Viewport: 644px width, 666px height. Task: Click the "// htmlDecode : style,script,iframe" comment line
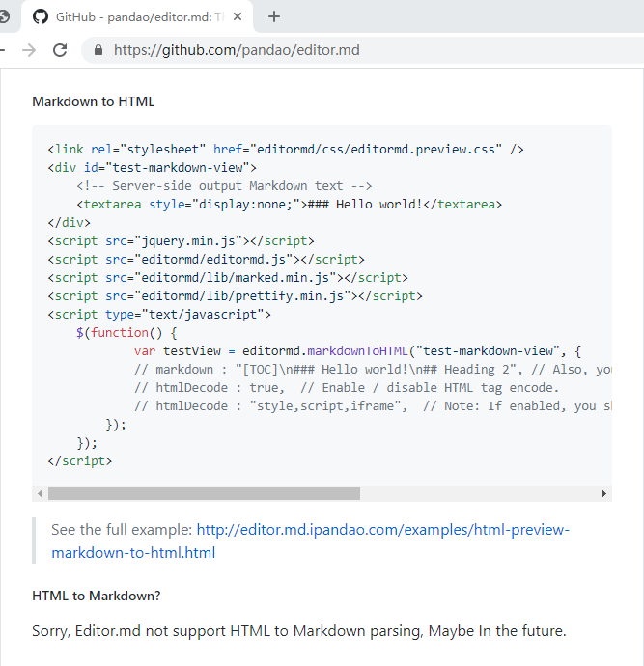(x=373, y=405)
